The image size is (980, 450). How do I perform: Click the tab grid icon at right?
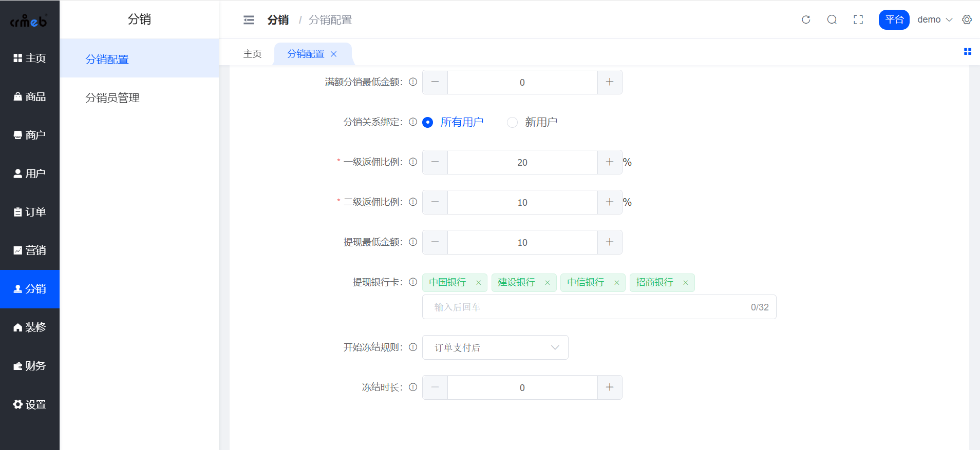click(x=968, y=51)
